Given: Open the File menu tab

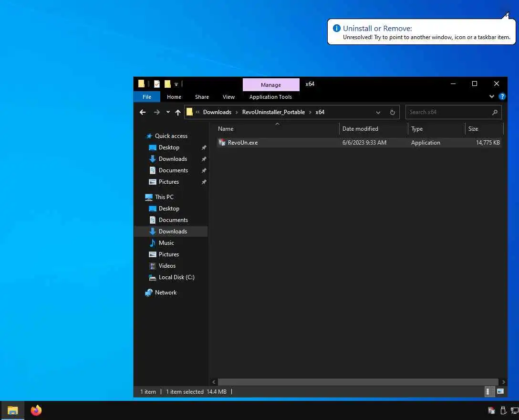Looking at the screenshot, I should point(146,97).
